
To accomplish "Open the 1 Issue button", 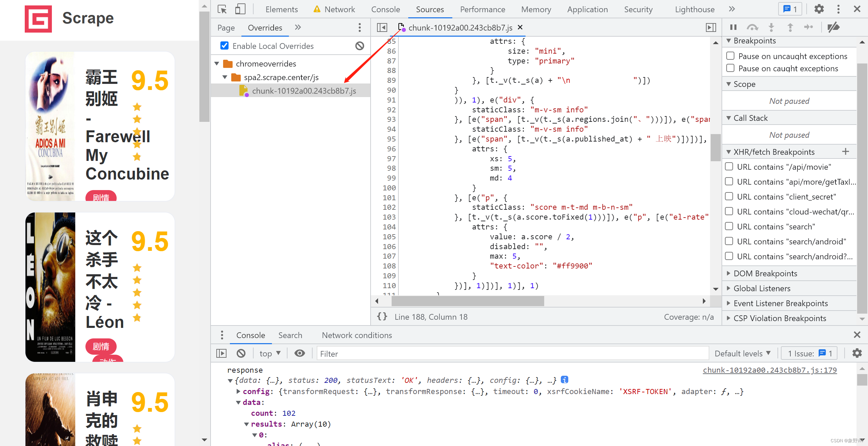I will (x=810, y=353).
